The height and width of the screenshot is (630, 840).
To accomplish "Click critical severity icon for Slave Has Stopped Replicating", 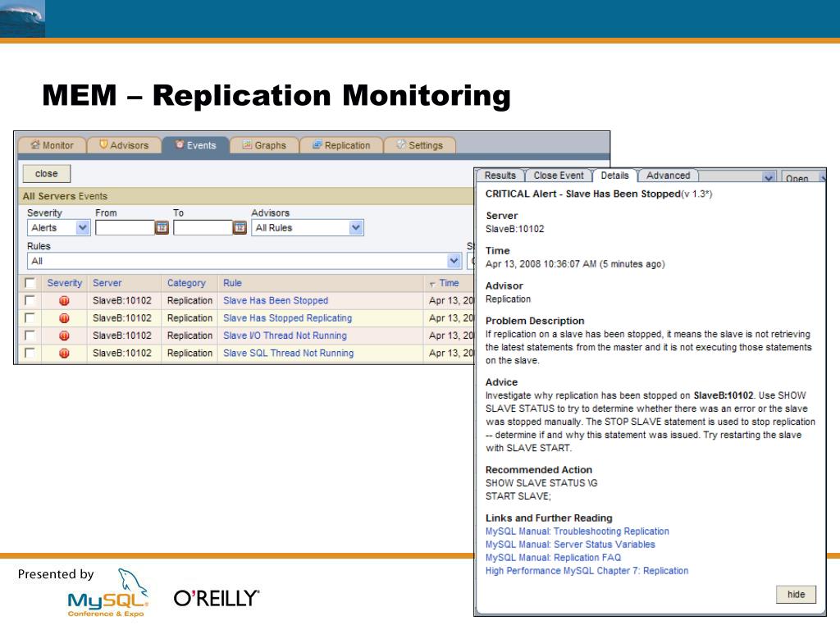I will pyautogui.click(x=64, y=318).
